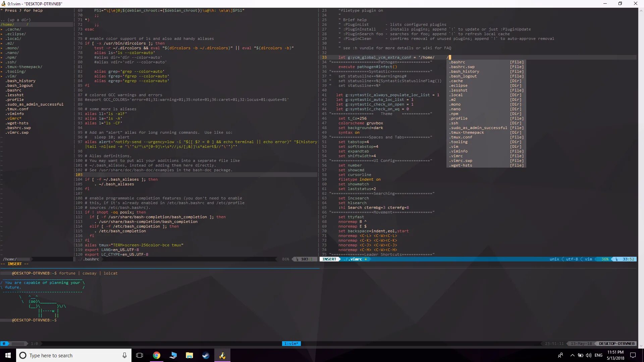Image resolution: width=644 pixels, height=362 pixels.
Task: Open Chrome from the taskbar
Action: [x=157, y=355]
